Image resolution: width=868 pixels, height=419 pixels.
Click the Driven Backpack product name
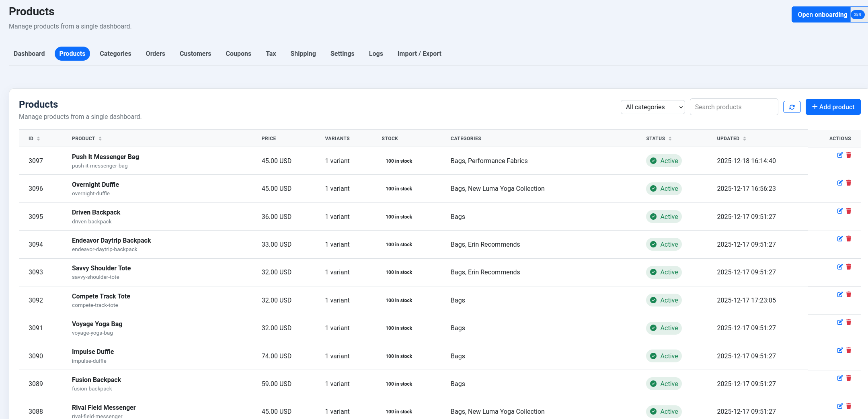tap(96, 212)
